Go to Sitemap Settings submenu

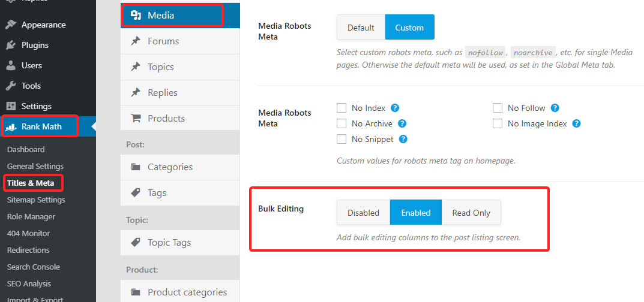[x=36, y=200]
